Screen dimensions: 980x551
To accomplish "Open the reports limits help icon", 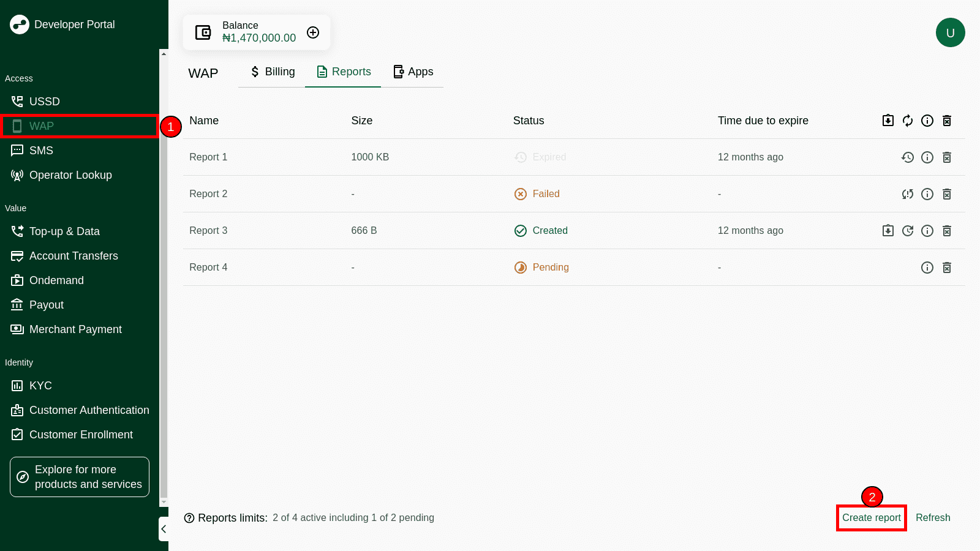I will [x=189, y=518].
